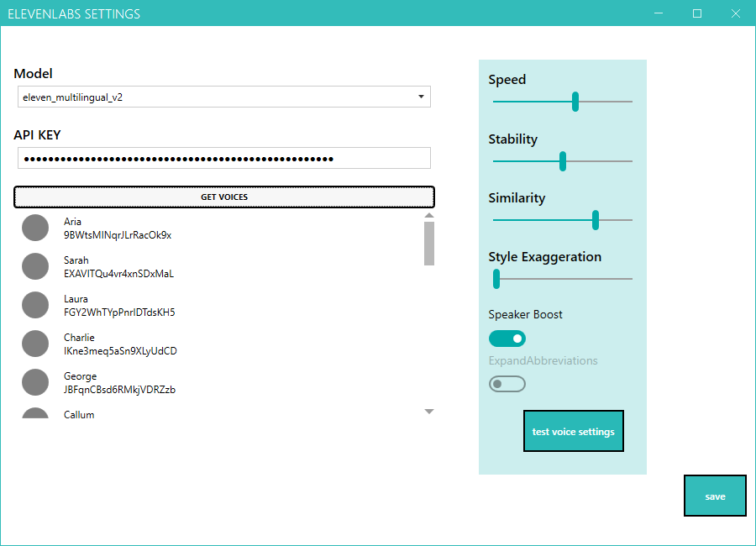Click the Aria voice name
Image resolution: width=756 pixels, height=546 pixels.
(x=72, y=222)
